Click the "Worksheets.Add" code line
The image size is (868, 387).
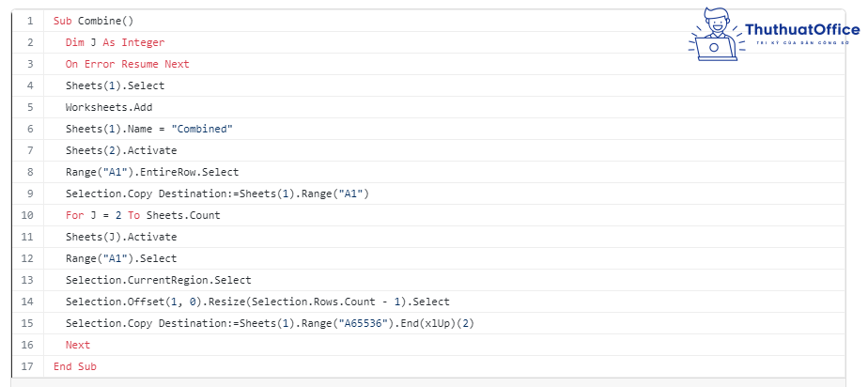[x=108, y=107]
